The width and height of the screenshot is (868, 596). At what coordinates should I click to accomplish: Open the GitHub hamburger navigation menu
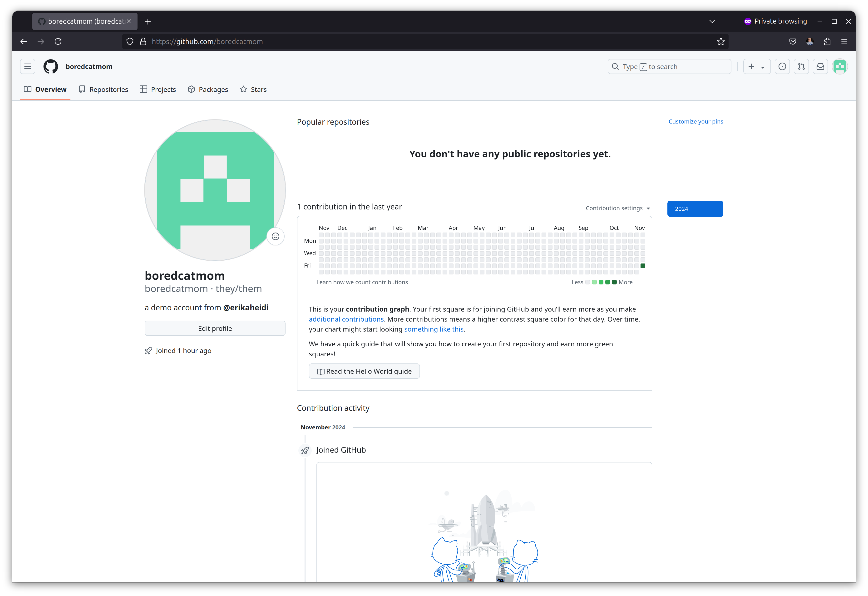[x=28, y=66]
